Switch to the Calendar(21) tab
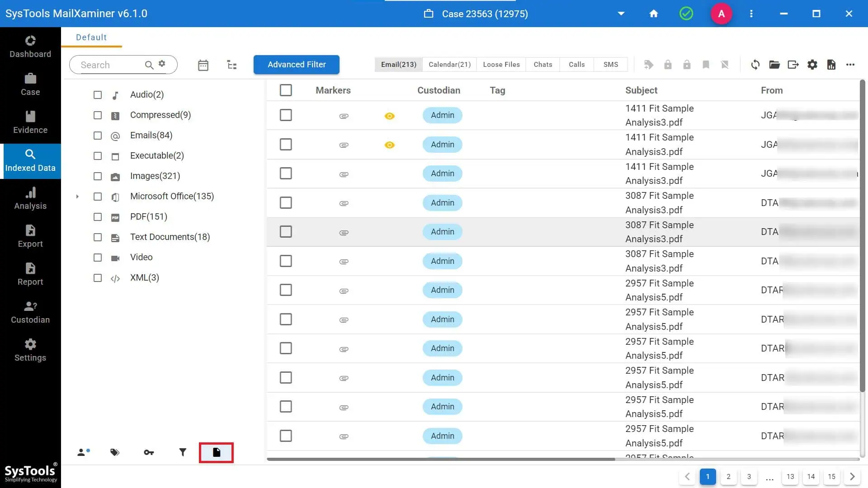The height and width of the screenshot is (488, 868). coord(449,65)
